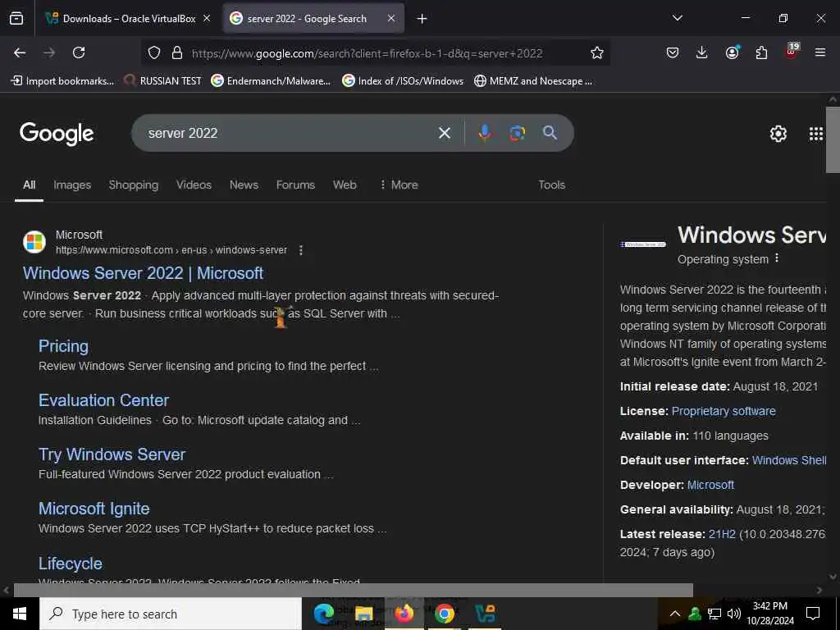Expand the list all tabs chevron
Viewport: 840px width, 630px height.
click(x=677, y=18)
